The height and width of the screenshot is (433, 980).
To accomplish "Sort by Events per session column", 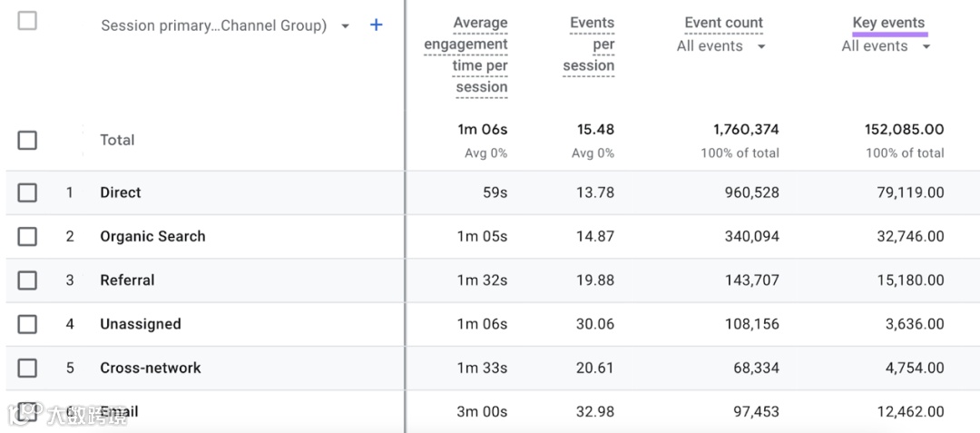I will pyautogui.click(x=591, y=44).
